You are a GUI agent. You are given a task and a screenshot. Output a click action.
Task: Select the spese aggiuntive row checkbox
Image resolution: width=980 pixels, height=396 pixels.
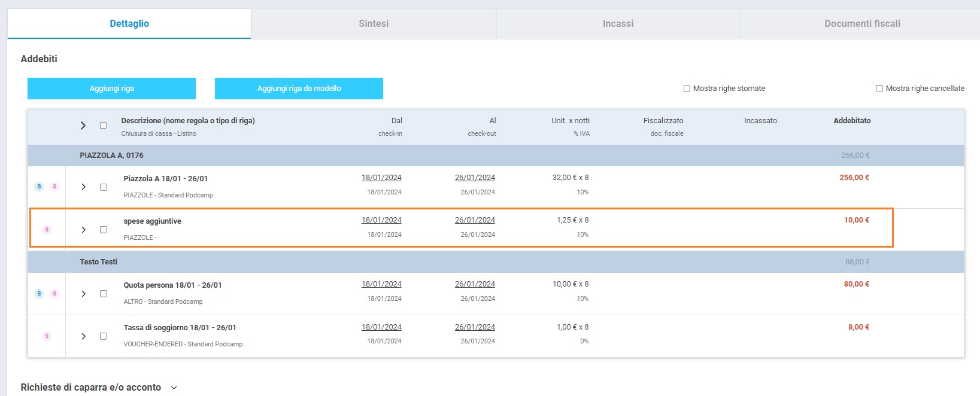click(104, 230)
